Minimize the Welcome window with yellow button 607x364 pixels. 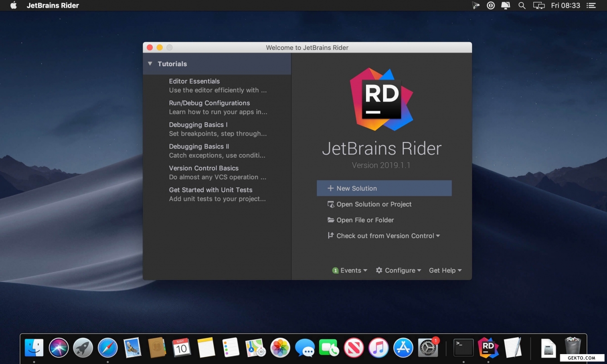[x=160, y=47]
